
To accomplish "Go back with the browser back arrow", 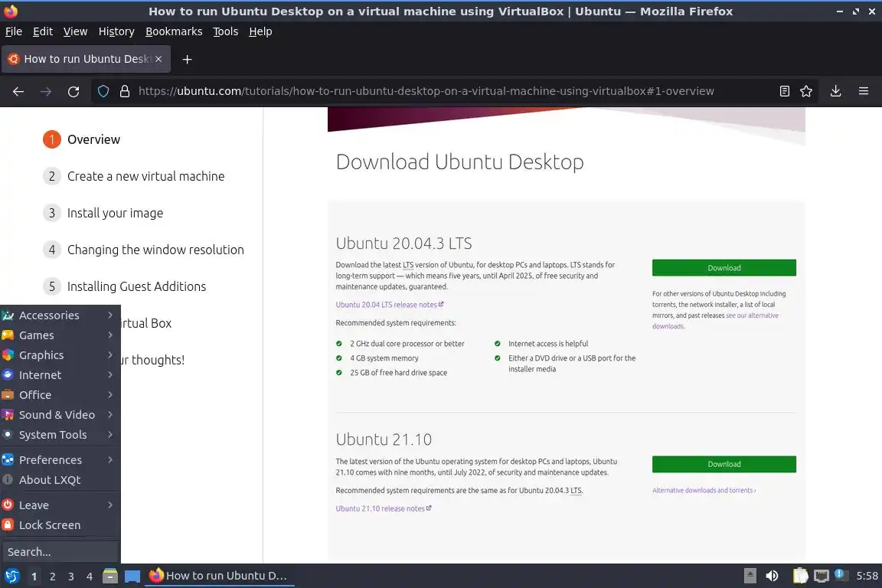I will coord(18,91).
